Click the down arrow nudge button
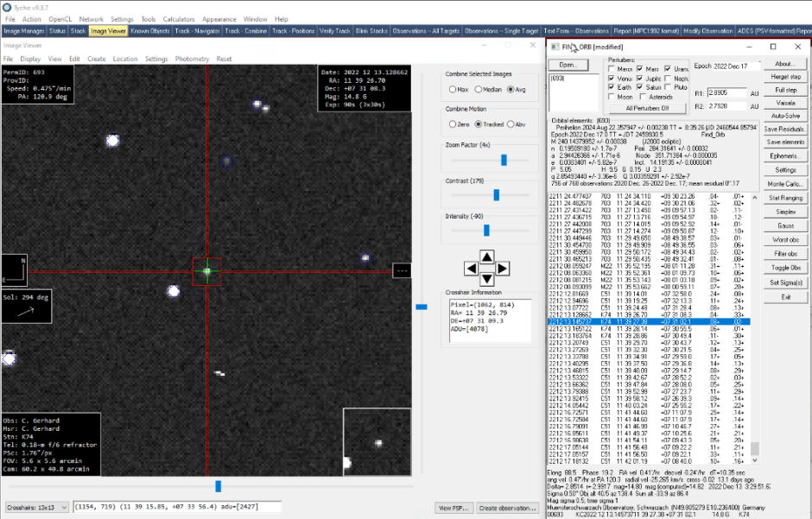Screen dimensions: 812x519 coord(487,278)
